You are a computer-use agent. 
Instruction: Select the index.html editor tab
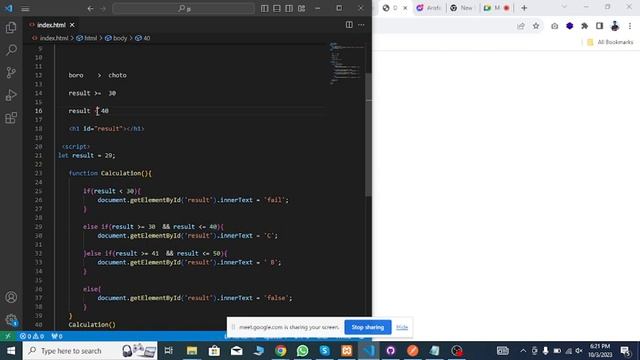point(51,25)
